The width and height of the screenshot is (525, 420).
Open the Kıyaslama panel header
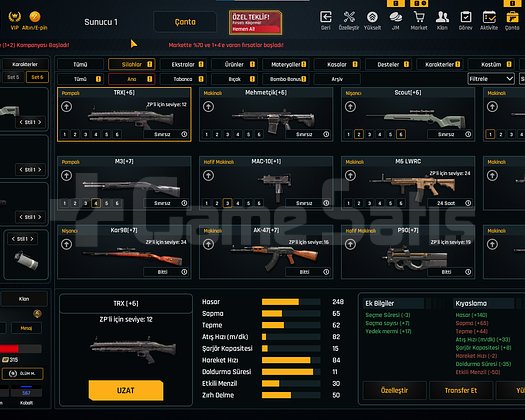pyautogui.click(x=484, y=303)
